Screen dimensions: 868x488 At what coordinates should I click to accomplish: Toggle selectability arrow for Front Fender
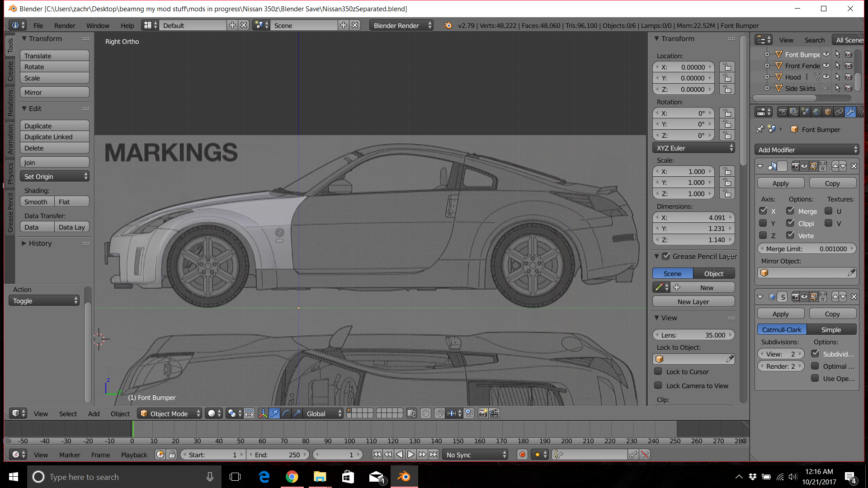tap(838, 66)
